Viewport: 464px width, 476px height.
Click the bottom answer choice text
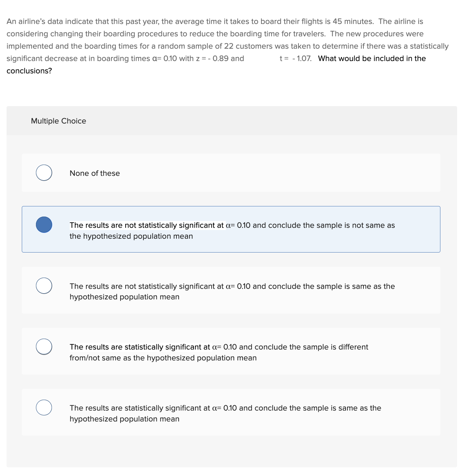coord(225,413)
